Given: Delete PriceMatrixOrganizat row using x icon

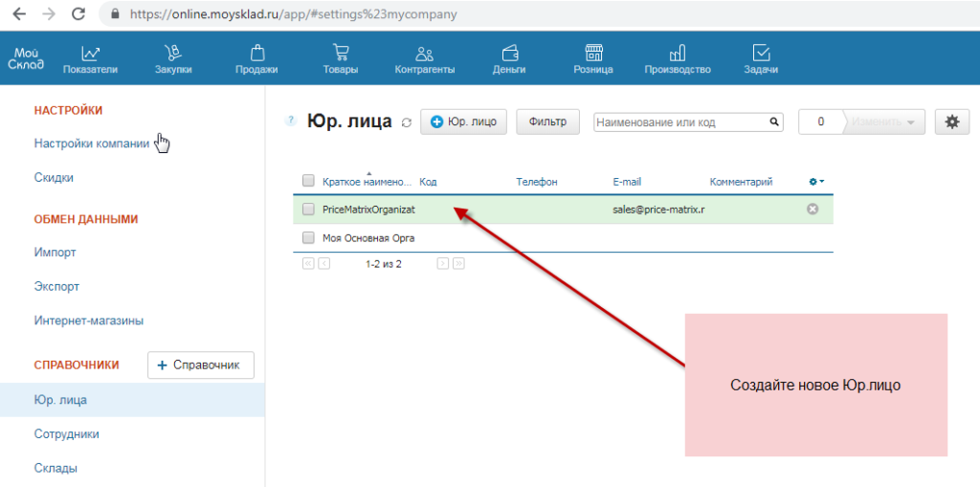Looking at the screenshot, I should click(x=813, y=209).
